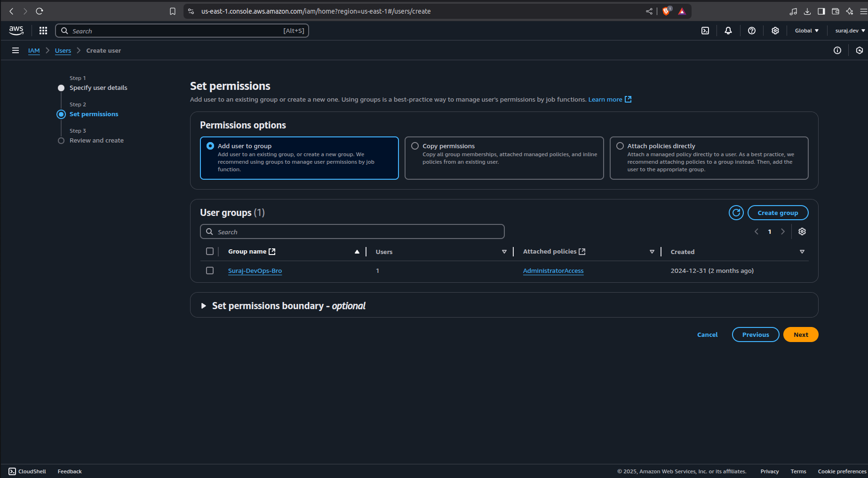This screenshot has width=868, height=478.
Task: Select Step 2 Set permissions
Action: pyautogui.click(x=94, y=114)
